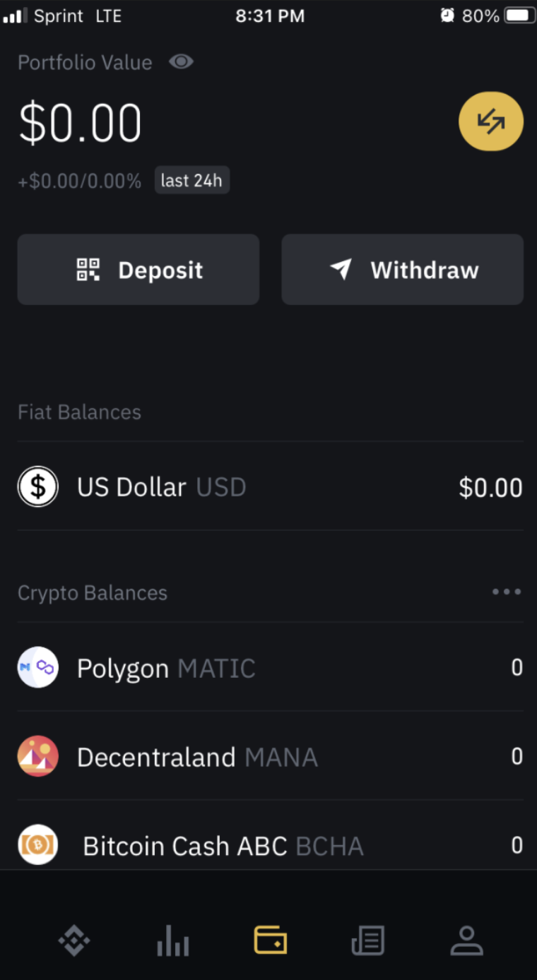Click the paper plane icon in Withdraw

point(341,270)
